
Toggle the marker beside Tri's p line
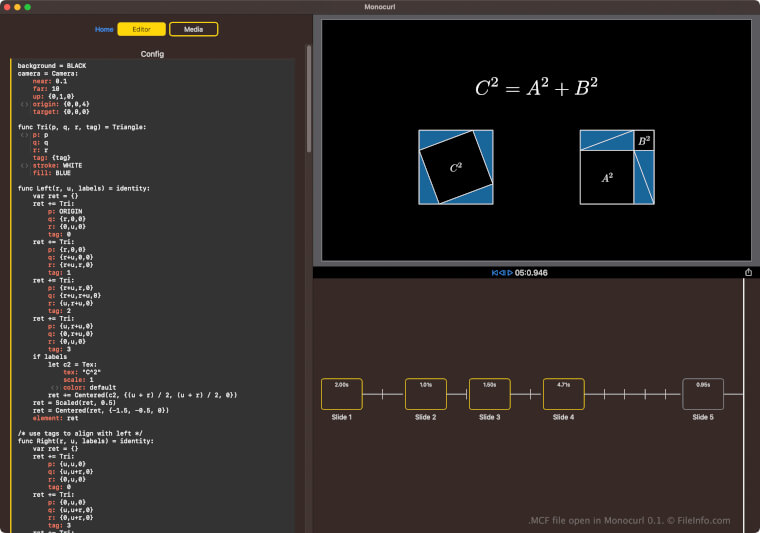coord(24,134)
